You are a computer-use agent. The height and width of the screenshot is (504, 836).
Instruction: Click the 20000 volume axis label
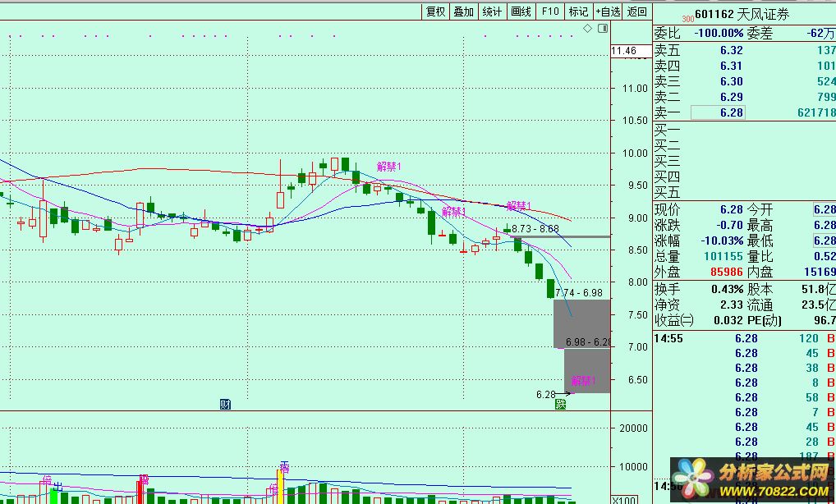tap(633, 428)
